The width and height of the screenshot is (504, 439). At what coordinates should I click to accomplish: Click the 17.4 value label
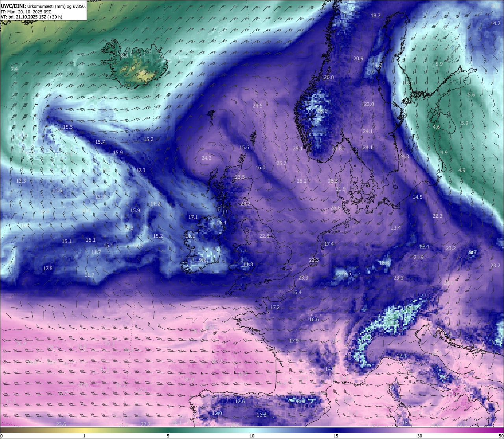(x=329, y=244)
